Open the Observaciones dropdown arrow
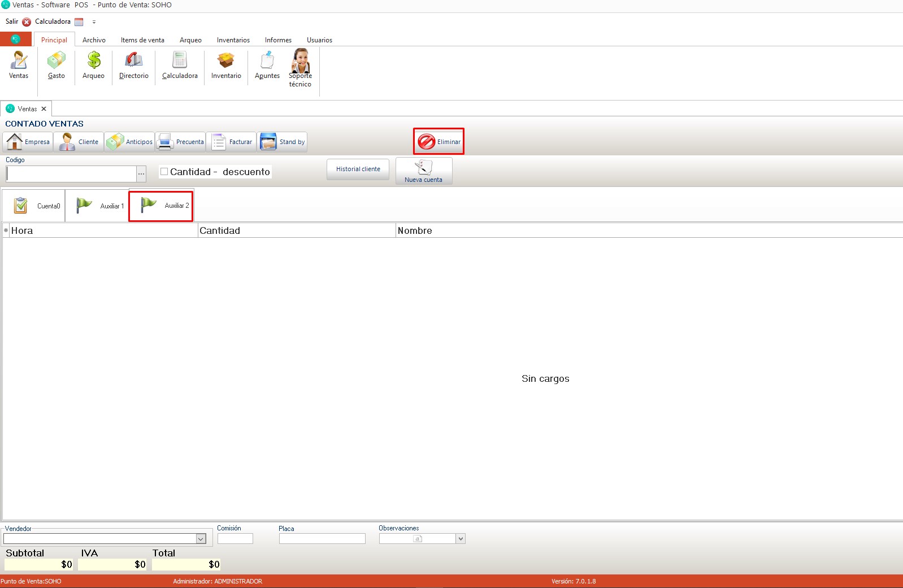The height and width of the screenshot is (588, 903). click(x=461, y=539)
